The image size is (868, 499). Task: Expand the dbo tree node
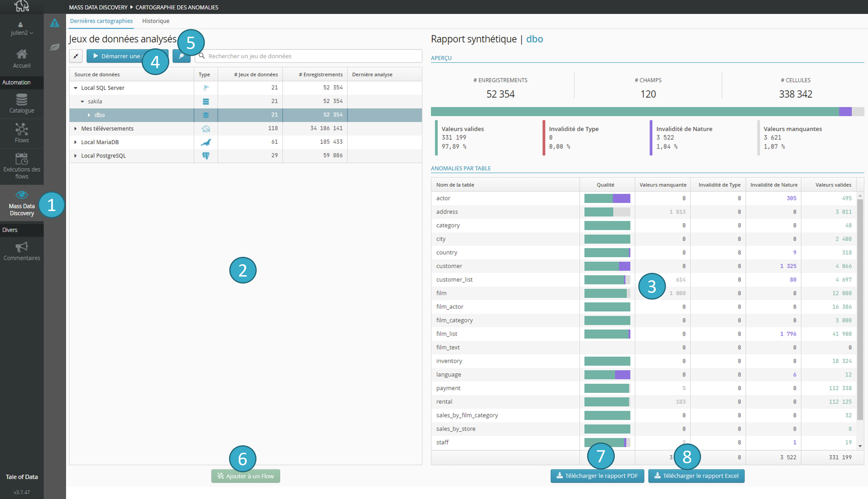[x=89, y=115]
